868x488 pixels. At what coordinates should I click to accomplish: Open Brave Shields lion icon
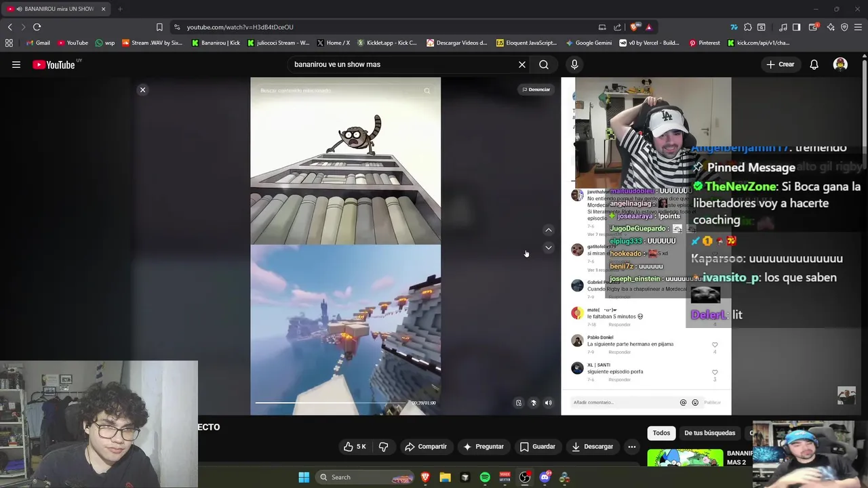click(x=634, y=27)
